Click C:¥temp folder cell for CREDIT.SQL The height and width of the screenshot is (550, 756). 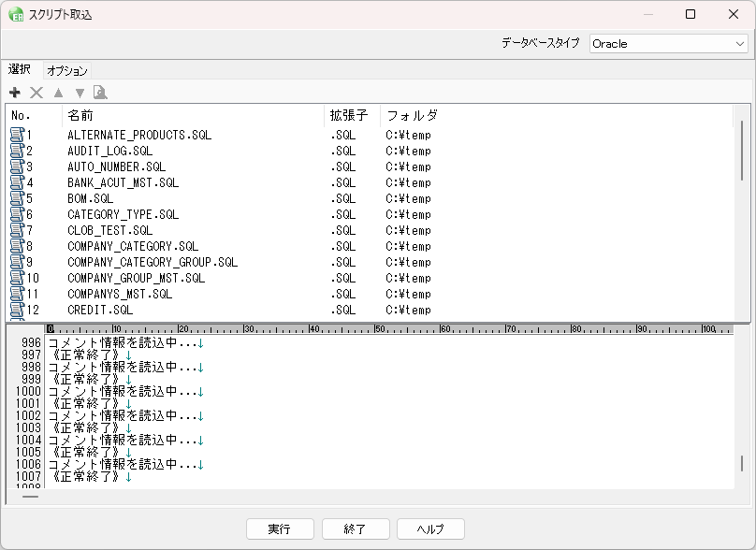tap(408, 310)
